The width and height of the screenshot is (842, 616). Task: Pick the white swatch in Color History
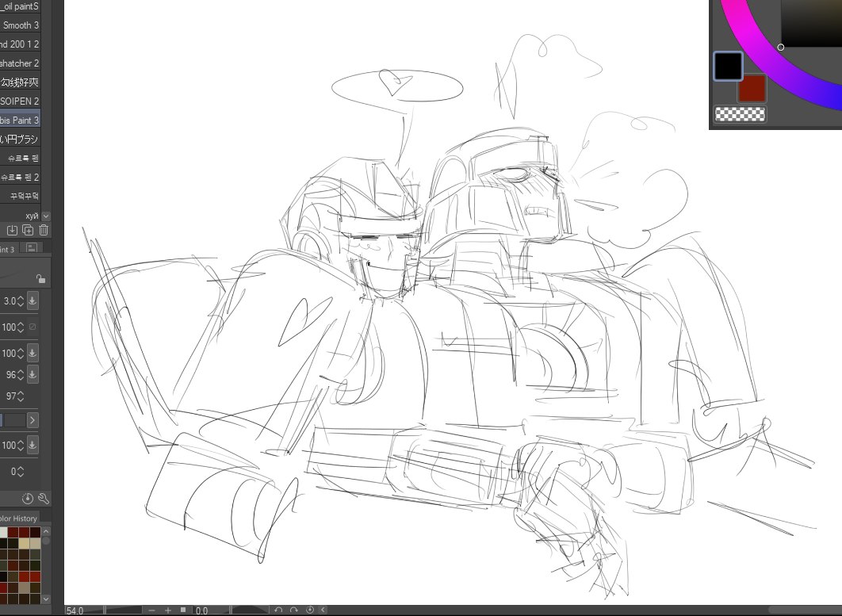pos(2,532)
